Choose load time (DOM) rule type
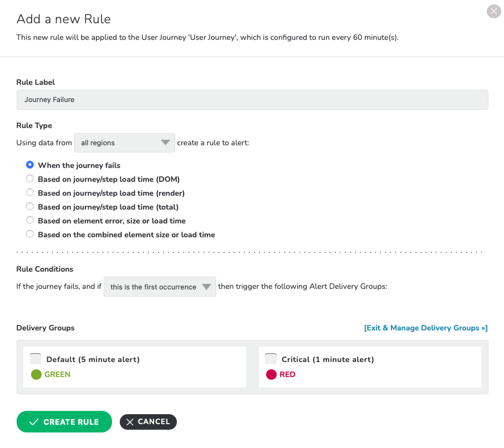The width and height of the screenshot is (504, 448). click(30, 179)
